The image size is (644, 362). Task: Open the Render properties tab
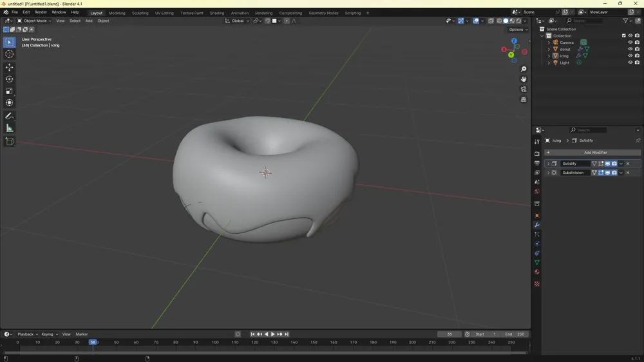(x=537, y=154)
